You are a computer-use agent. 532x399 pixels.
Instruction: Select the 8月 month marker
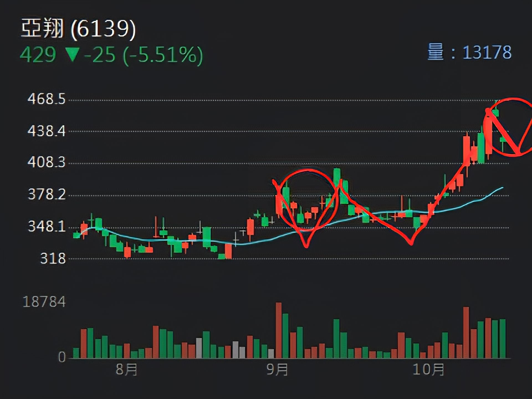pos(126,369)
